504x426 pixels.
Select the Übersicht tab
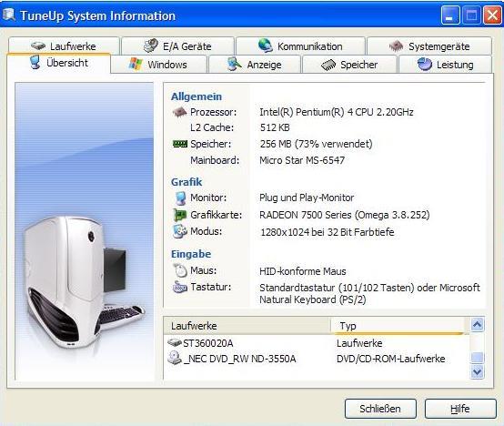[x=59, y=63]
